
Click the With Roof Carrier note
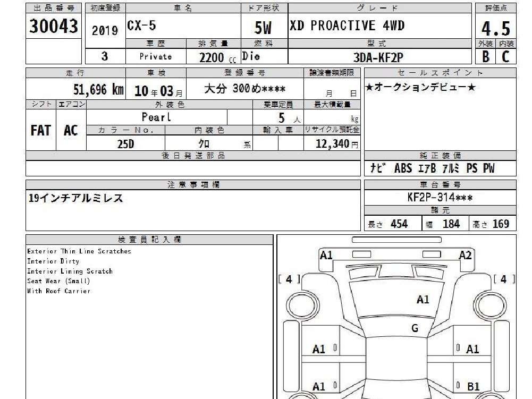tap(58, 291)
